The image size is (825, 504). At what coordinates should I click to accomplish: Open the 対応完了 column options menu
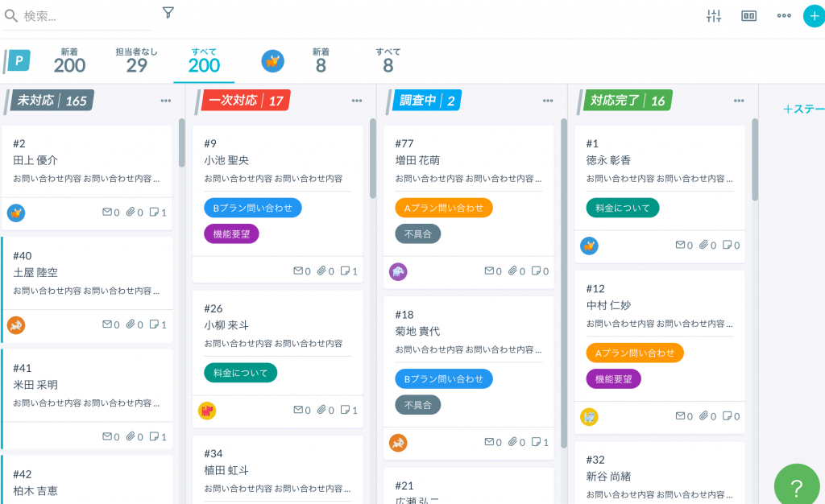(x=739, y=101)
